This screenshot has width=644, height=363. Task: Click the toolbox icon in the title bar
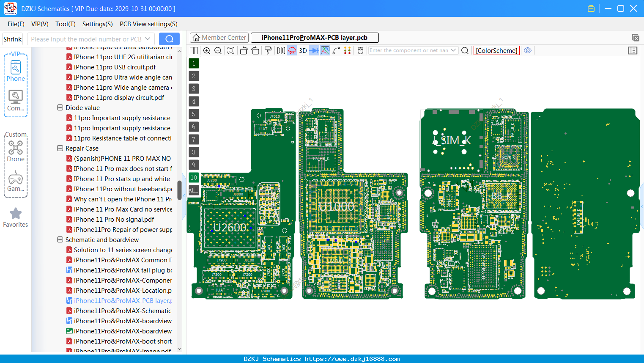pos(591,8)
